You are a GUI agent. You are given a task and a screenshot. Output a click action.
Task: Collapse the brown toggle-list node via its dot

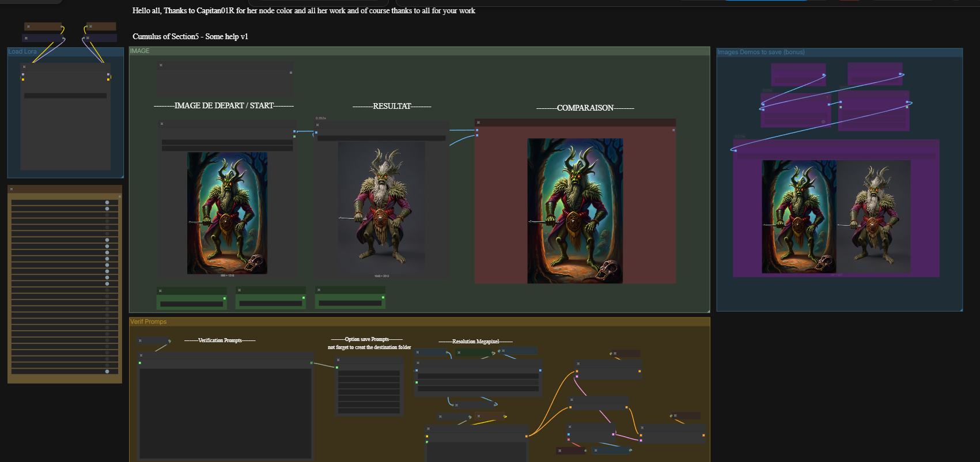pyautogui.click(x=12, y=189)
